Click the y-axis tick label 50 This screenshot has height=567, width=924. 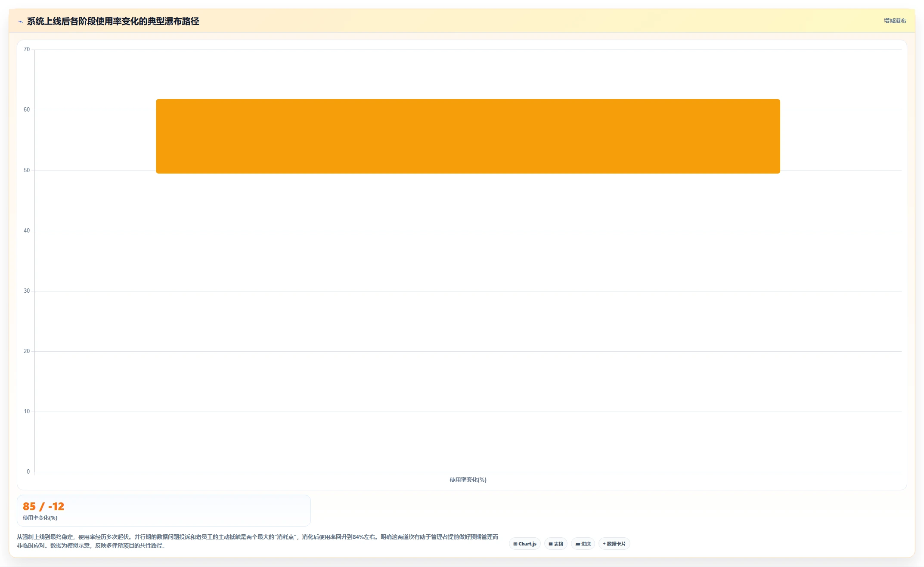27,170
